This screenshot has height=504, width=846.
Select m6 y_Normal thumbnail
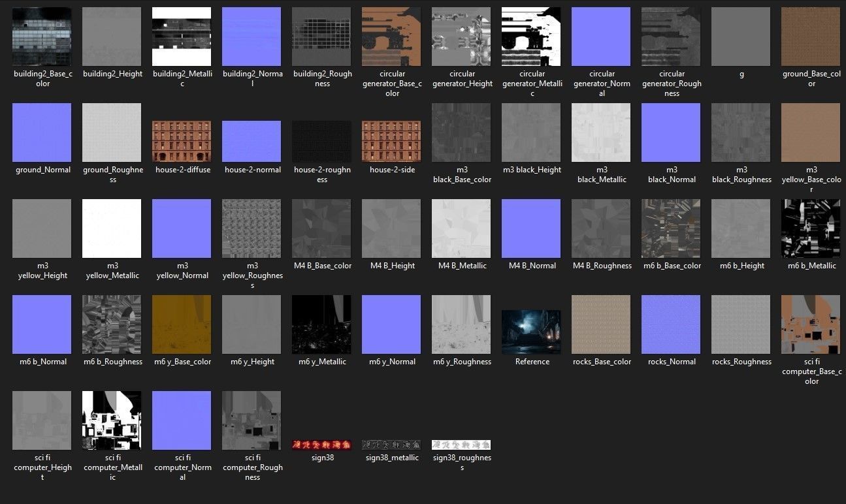391,324
